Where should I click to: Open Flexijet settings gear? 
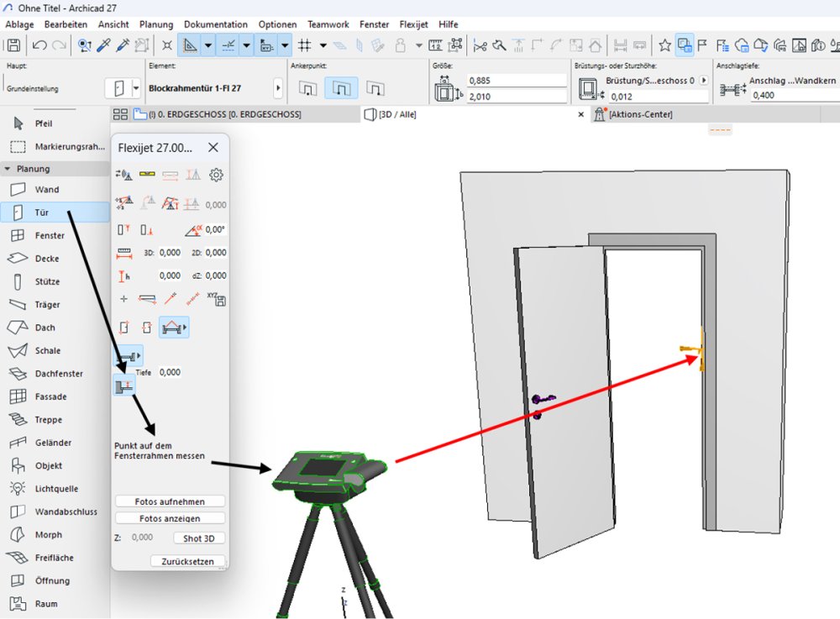216,175
